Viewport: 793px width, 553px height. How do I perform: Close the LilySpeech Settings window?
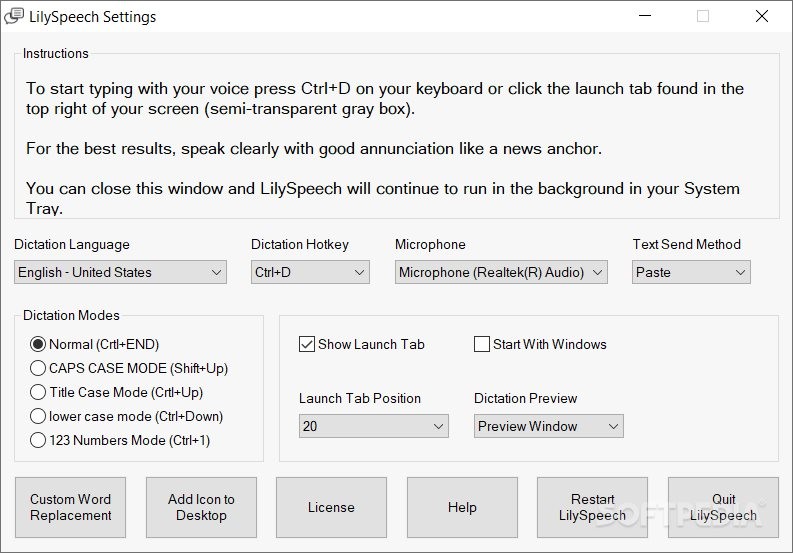click(x=762, y=16)
